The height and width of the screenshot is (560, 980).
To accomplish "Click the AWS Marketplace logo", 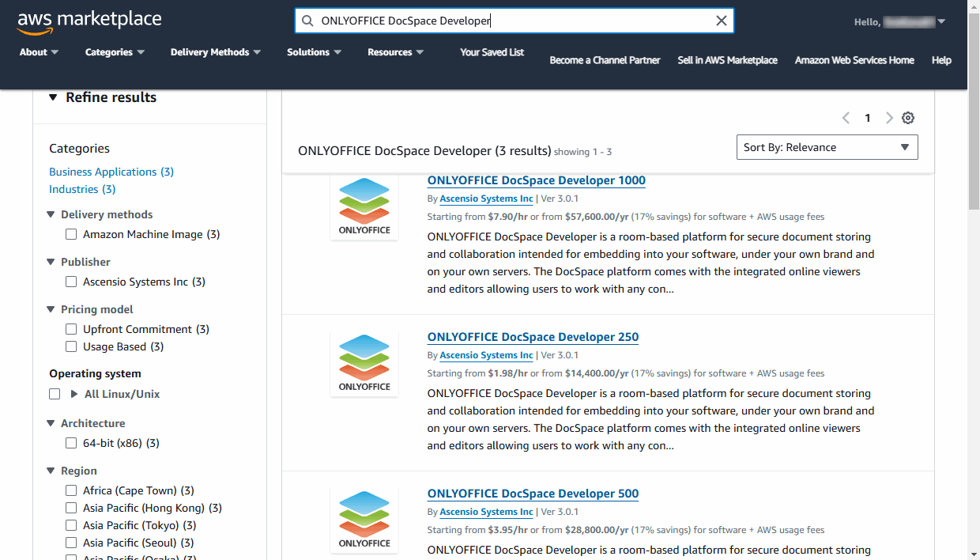I will click(x=89, y=22).
